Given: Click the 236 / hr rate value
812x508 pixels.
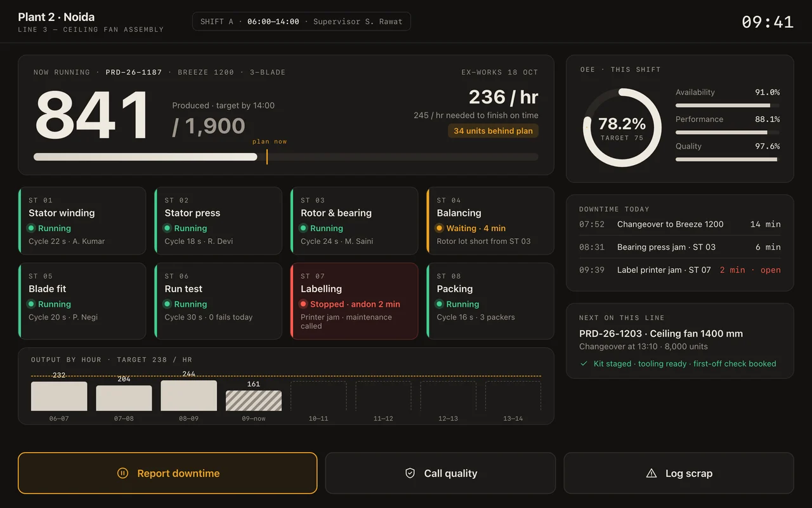Looking at the screenshot, I should 504,97.
